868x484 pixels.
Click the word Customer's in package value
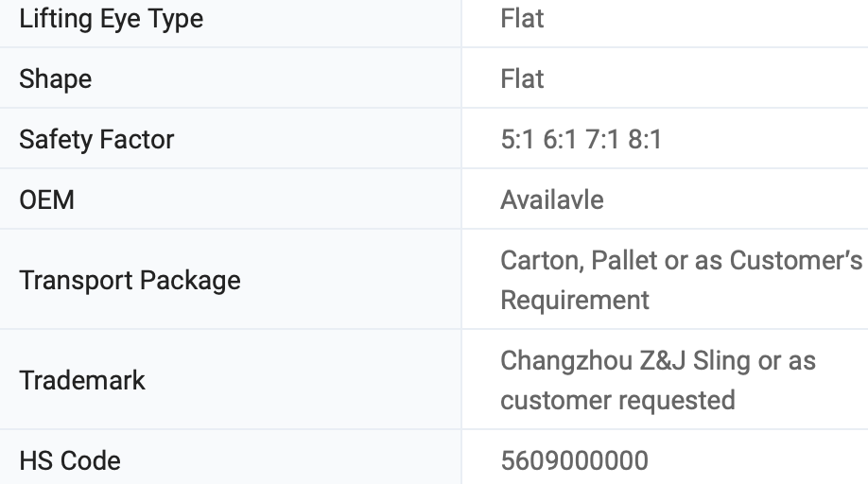[x=796, y=260]
